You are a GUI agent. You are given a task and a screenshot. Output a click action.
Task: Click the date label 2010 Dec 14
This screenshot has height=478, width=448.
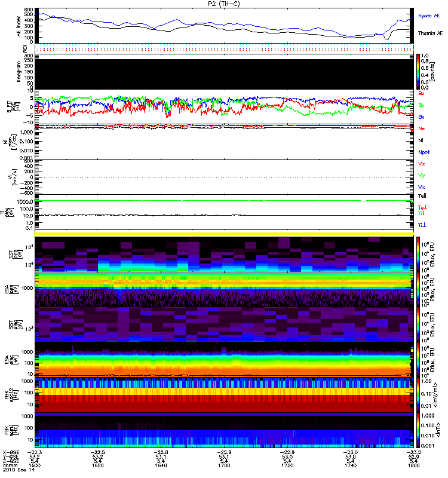pyautogui.click(x=19, y=470)
